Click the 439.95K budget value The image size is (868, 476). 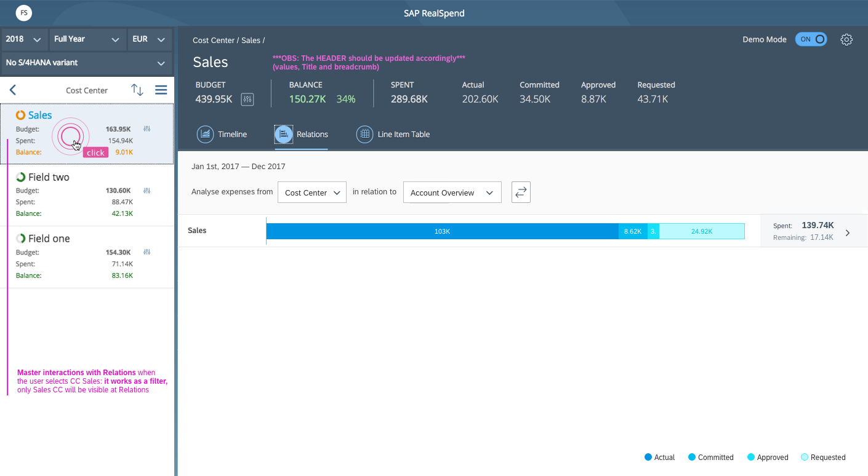214,99
